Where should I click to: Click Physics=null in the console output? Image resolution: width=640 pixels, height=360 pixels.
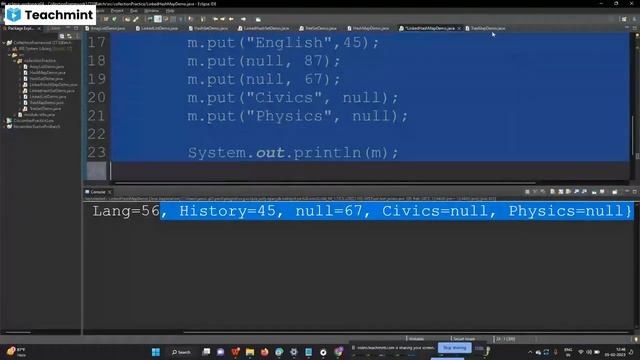click(x=566, y=211)
